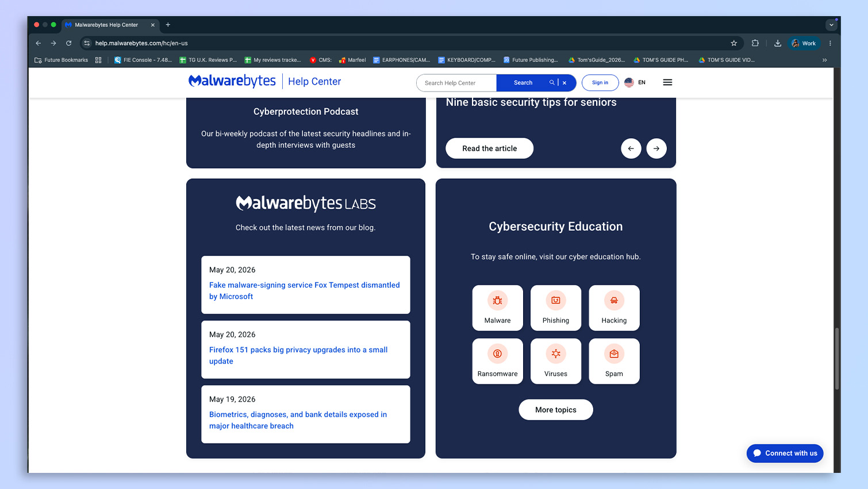
Task: Open the apps grid icon in bookmarks bar
Action: coord(98,60)
